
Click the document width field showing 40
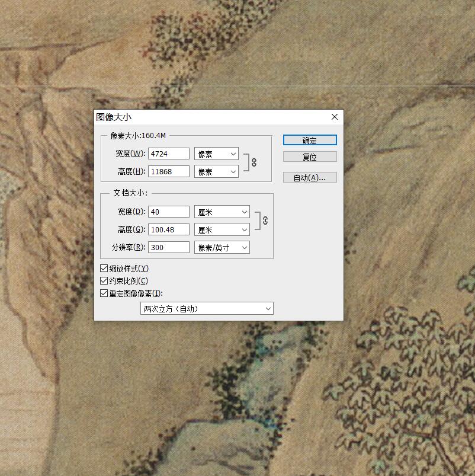tap(169, 212)
